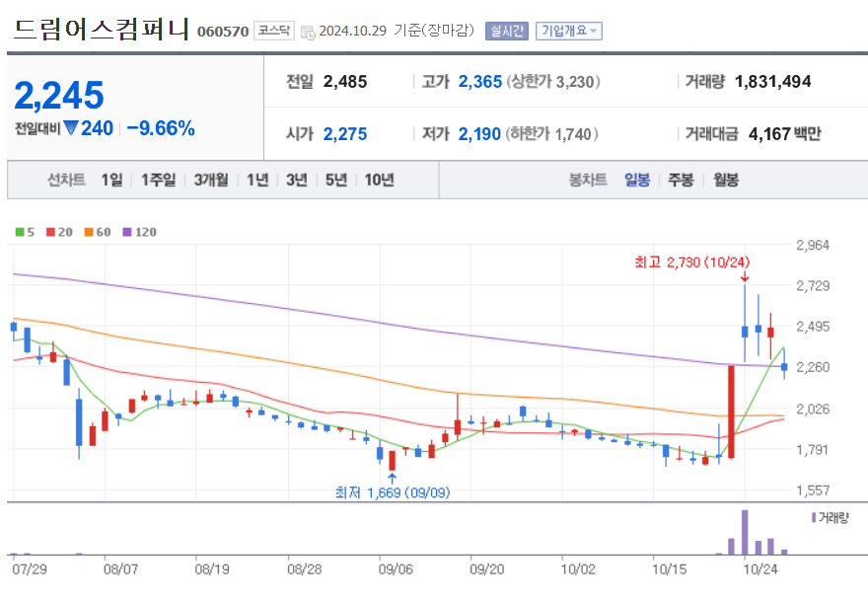Click the 최고 2,730 (10/24) high label
The height and width of the screenshot is (601, 868).
(x=692, y=262)
